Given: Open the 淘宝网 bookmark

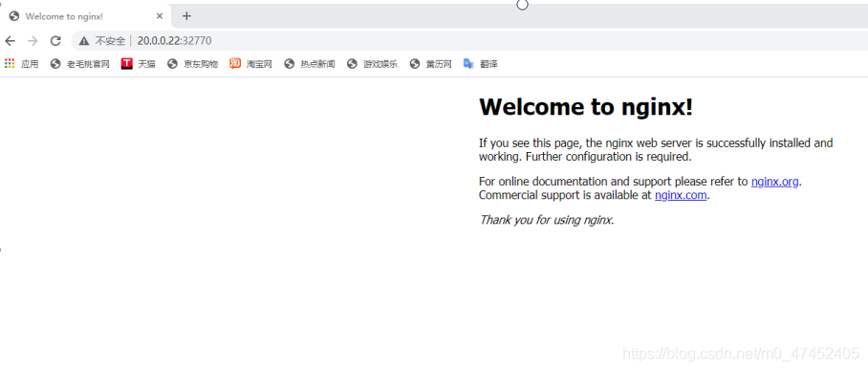Looking at the screenshot, I should click(251, 64).
